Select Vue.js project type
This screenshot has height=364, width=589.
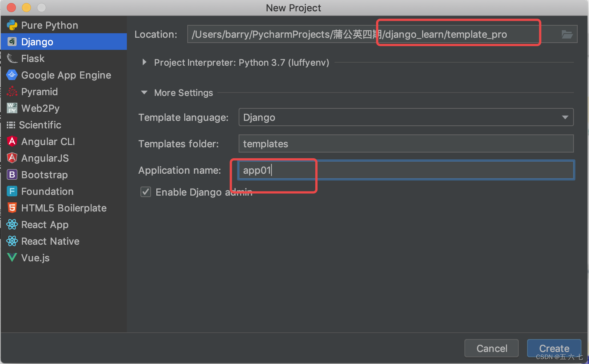pyautogui.click(x=63, y=258)
